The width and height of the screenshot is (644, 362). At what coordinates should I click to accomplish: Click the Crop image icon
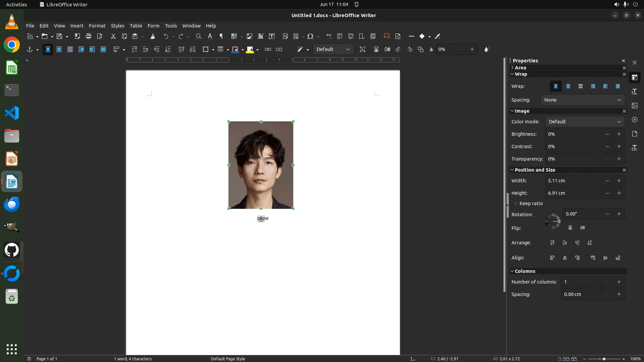(x=363, y=49)
